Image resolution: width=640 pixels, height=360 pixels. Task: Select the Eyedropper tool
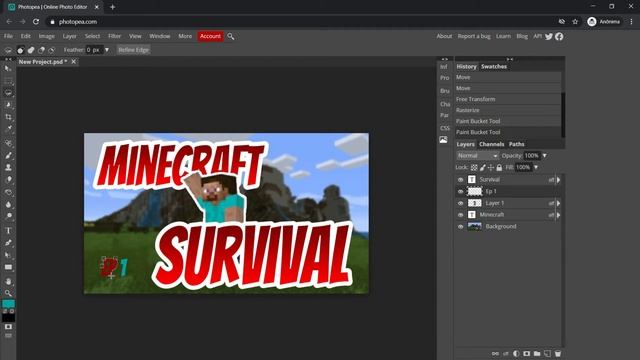pyautogui.click(x=8, y=129)
